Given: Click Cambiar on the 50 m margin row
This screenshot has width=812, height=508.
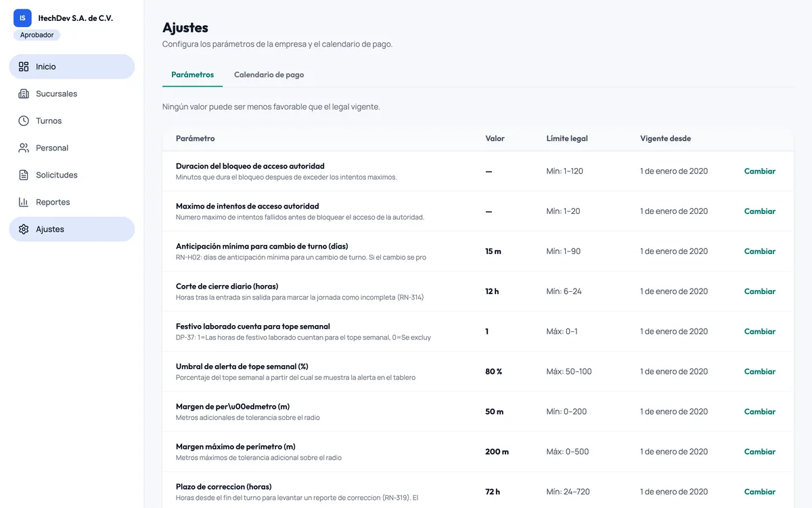Looking at the screenshot, I should pyautogui.click(x=760, y=411).
